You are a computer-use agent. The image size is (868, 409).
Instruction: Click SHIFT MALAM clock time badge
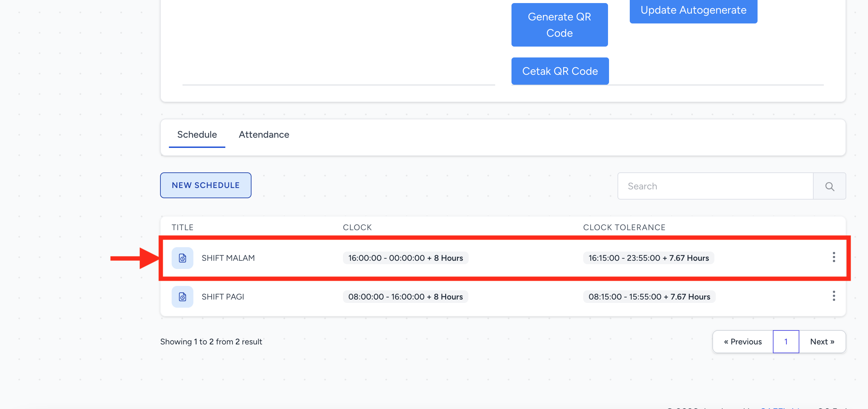(405, 258)
